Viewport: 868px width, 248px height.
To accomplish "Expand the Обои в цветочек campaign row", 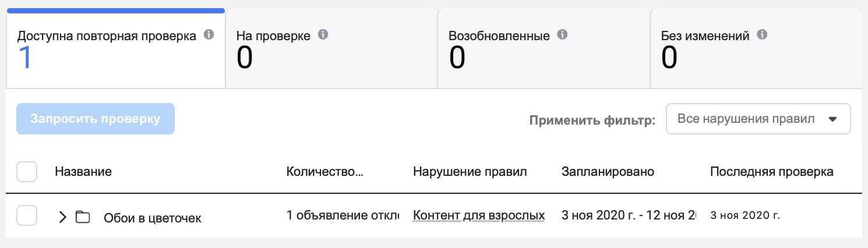I will click(63, 218).
